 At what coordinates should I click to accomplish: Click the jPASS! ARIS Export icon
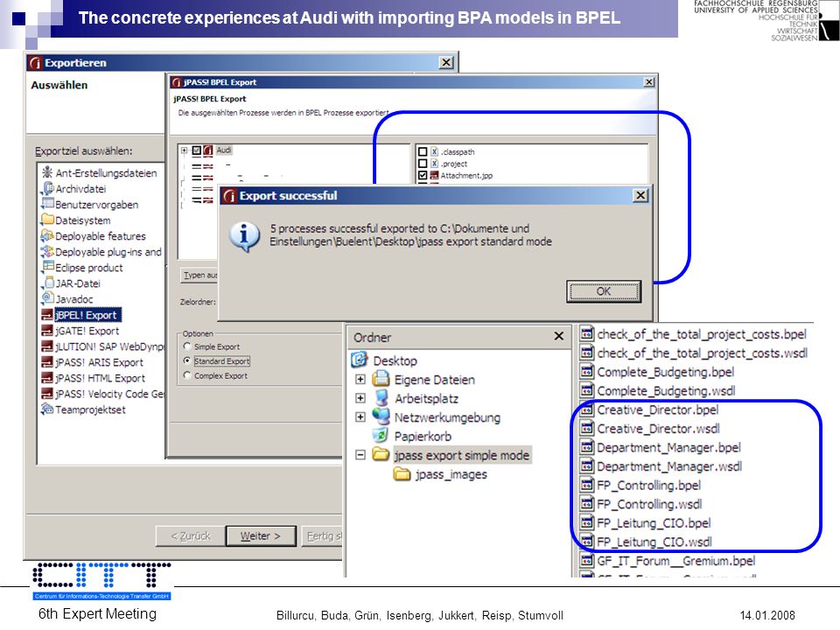47,361
